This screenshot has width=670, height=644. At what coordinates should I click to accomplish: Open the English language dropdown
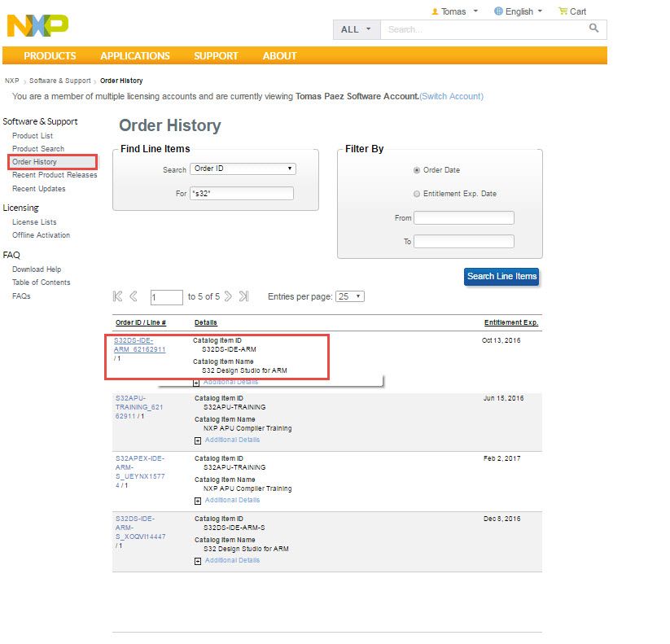point(518,11)
